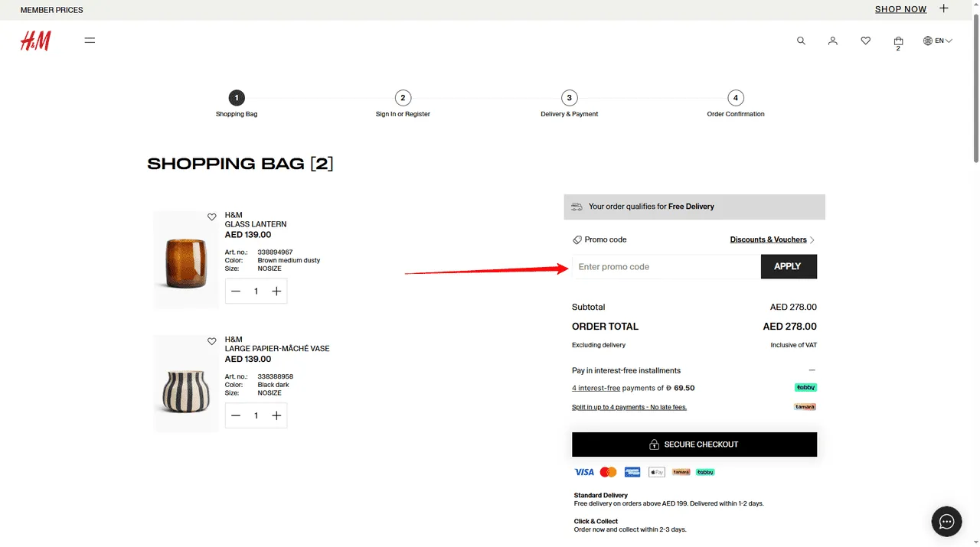Click the Apple Pay payment icon
980x547 pixels.
657,472
